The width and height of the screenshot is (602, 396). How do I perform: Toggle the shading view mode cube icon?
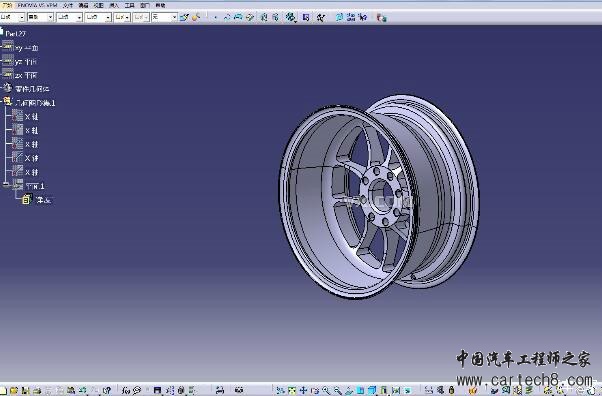click(372, 390)
